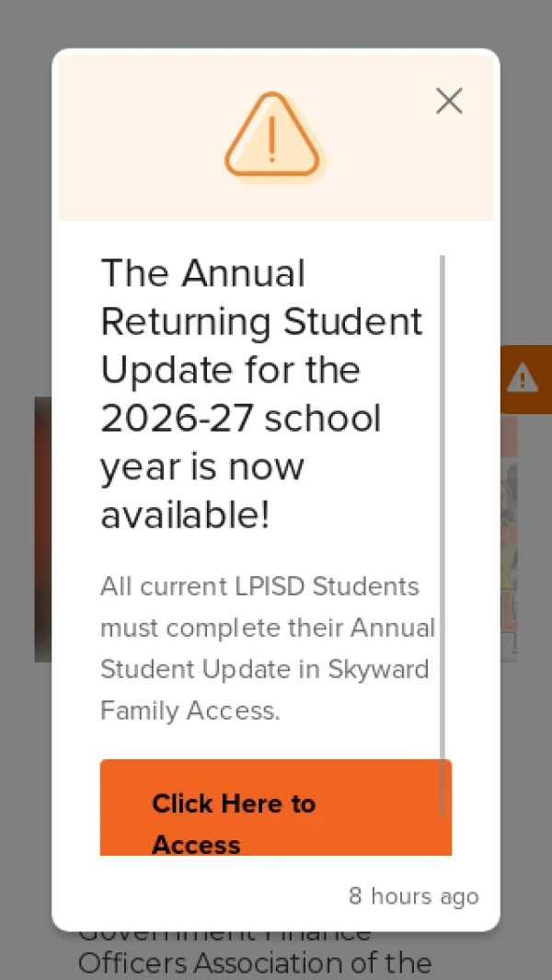Click the year is now headline line
Image resolution: width=552 pixels, height=980 pixels.
coord(201,467)
